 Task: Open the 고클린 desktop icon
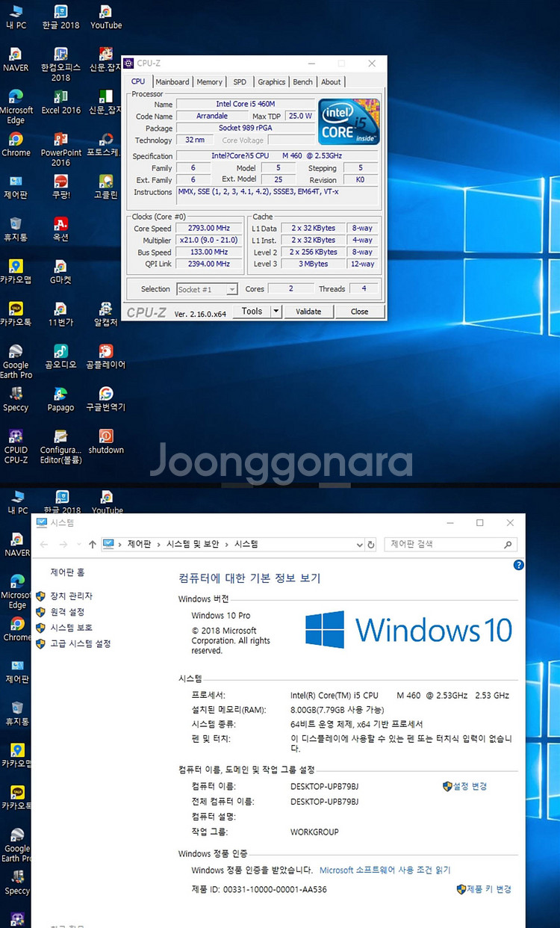pyautogui.click(x=106, y=187)
